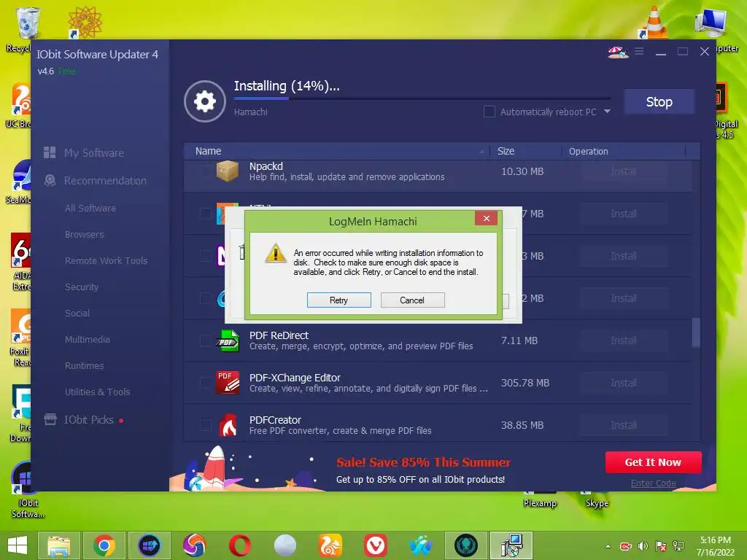The image size is (747, 560).
Task: Click the PDF ReDirect icon
Action: [x=228, y=340]
